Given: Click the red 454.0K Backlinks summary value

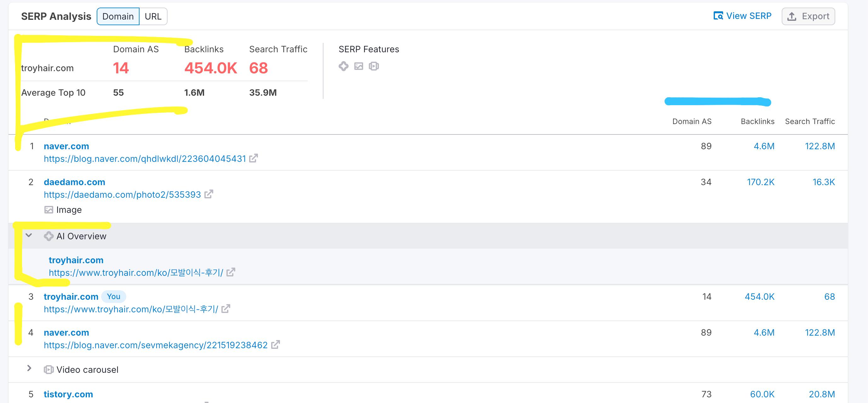Looking at the screenshot, I should 211,68.
